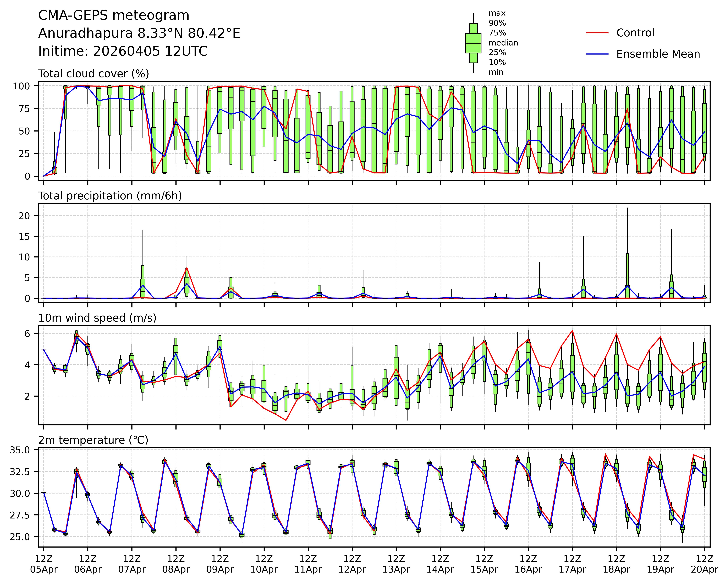Click the 12Z 05Apr axis label
Image resolution: width=728 pixels, height=584 pixels.
click(x=44, y=564)
